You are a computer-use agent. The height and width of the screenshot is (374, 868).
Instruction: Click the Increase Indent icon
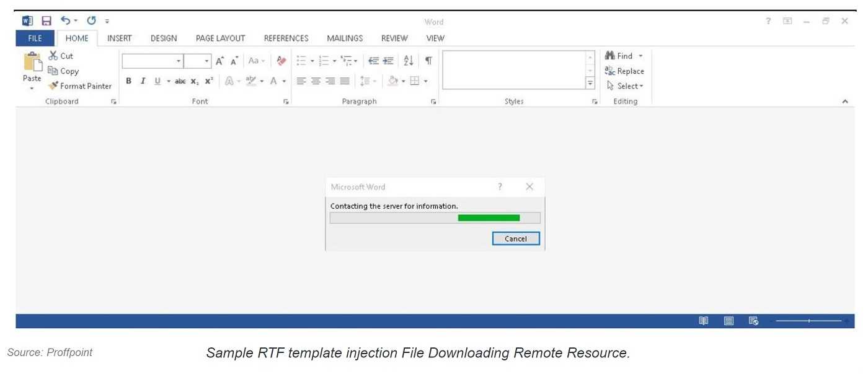point(388,61)
